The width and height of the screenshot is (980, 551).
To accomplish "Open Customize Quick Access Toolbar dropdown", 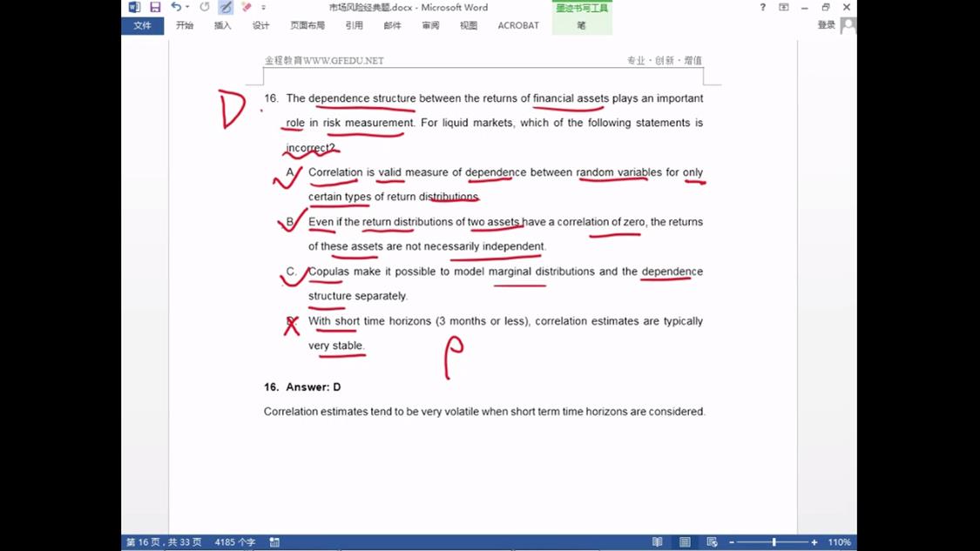I will coord(264,8).
